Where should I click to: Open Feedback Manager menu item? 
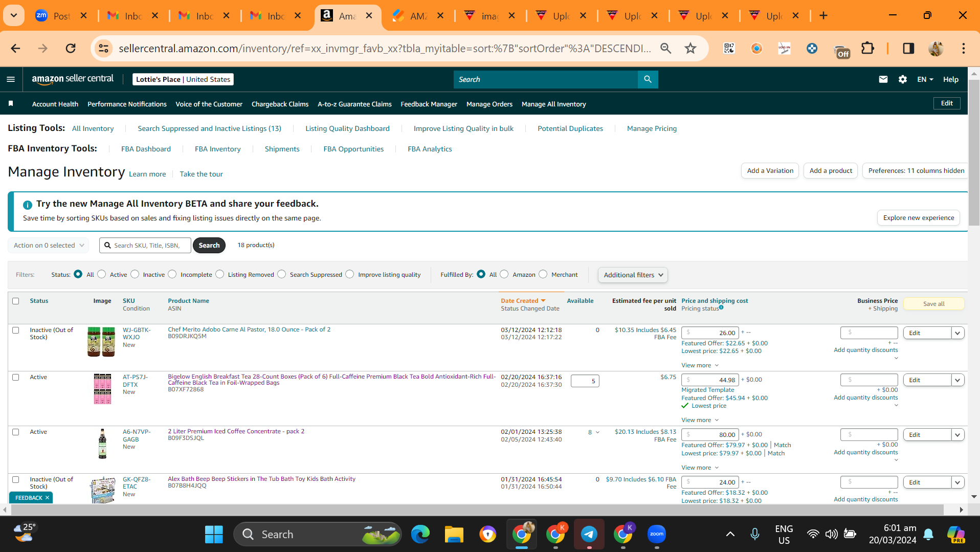[429, 104]
